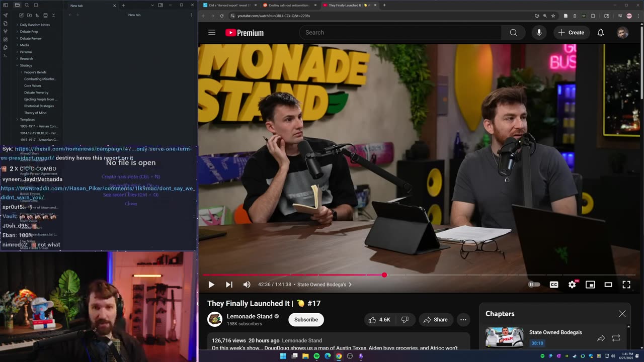Expand the Debate Review folder
644x362 pixels.
(x=30, y=38)
